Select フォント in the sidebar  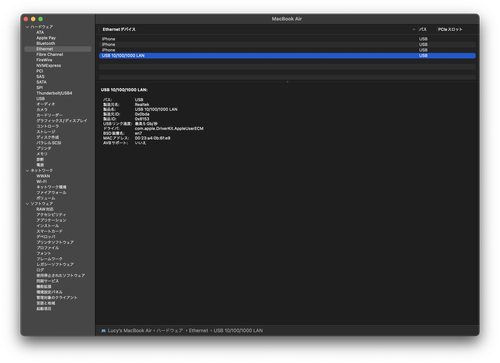tap(44, 253)
